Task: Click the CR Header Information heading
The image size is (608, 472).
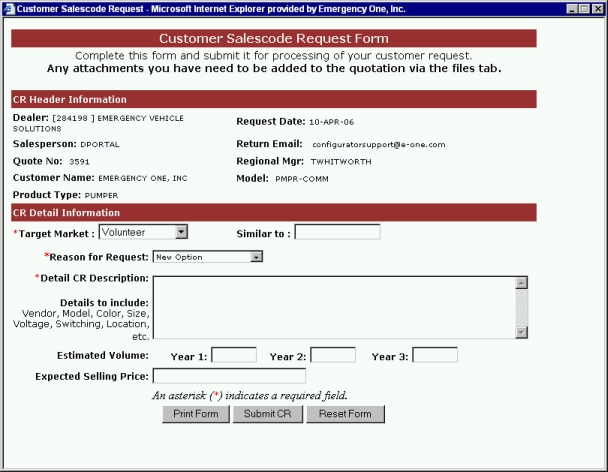Action: point(70,99)
